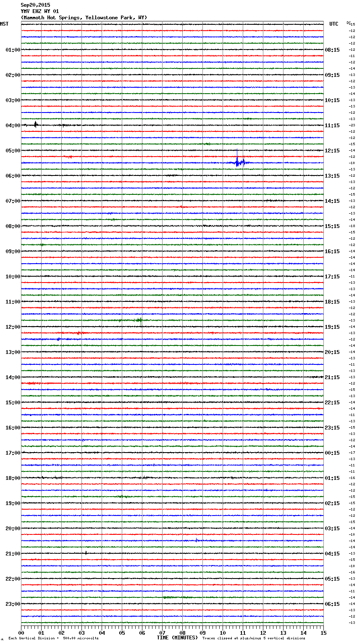This screenshot has width=357, height=644.
Task: Click the 02:15 UTC time label
Action: (332, 503)
